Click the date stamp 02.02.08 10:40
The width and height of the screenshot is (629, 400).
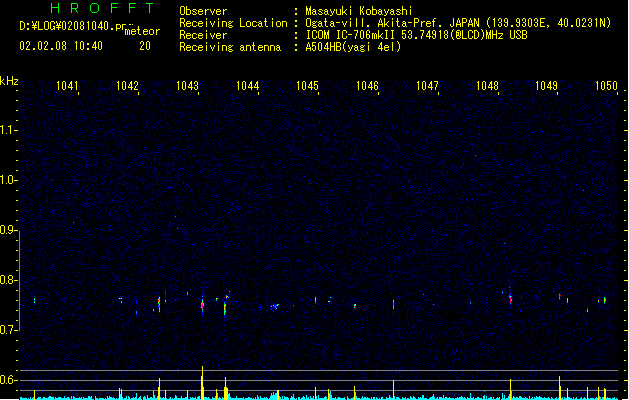pyautogui.click(x=61, y=46)
